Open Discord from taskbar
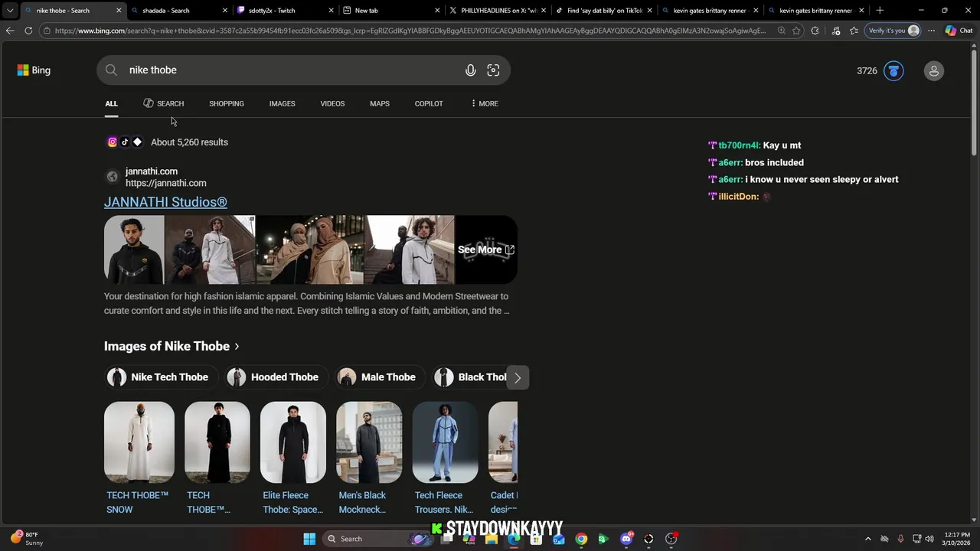The height and width of the screenshot is (551, 980). [626, 539]
